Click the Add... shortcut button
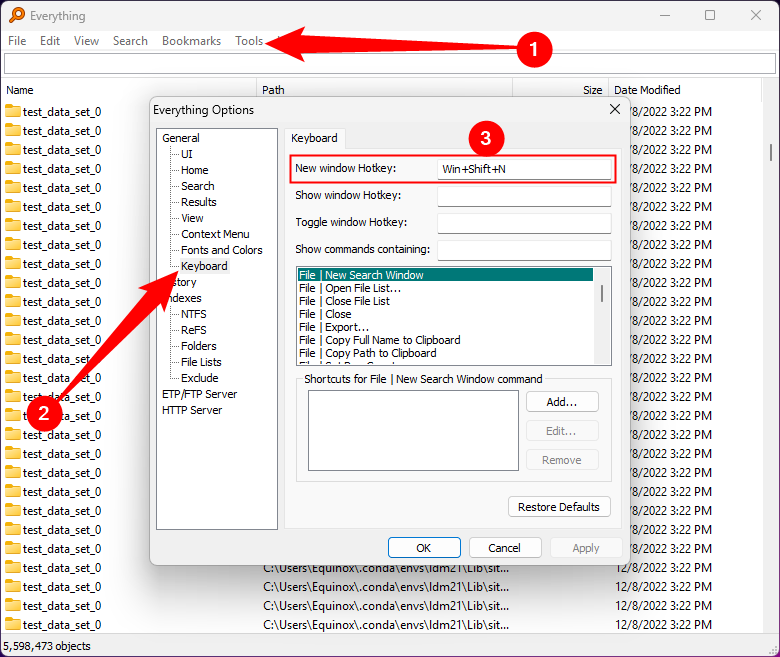 (x=561, y=402)
